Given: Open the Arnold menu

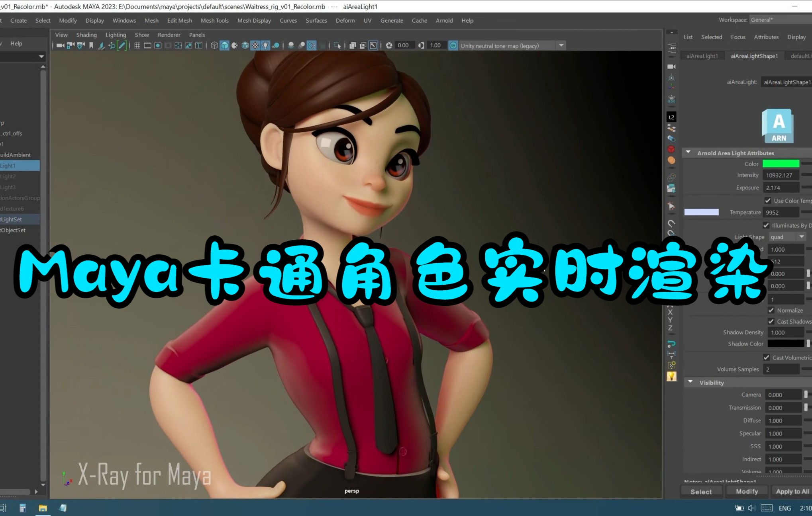Looking at the screenshot, I should pyautogui.click(x=444, y=20).
